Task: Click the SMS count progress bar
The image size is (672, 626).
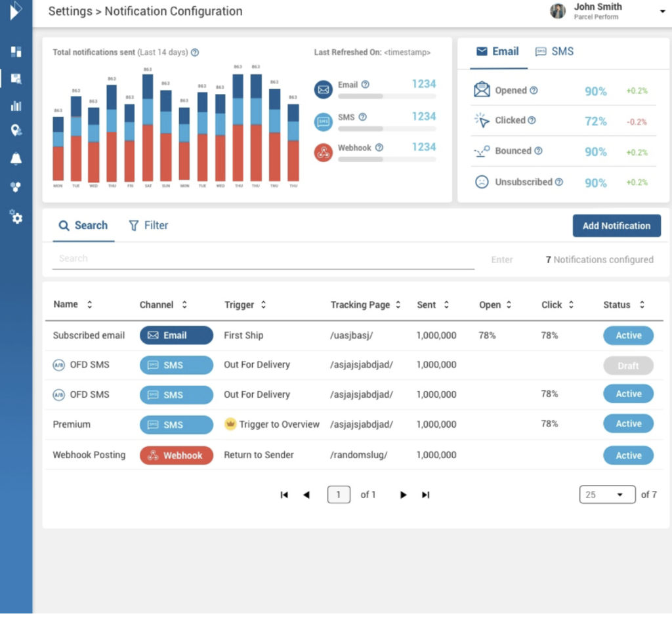Action: click(387, 129)
